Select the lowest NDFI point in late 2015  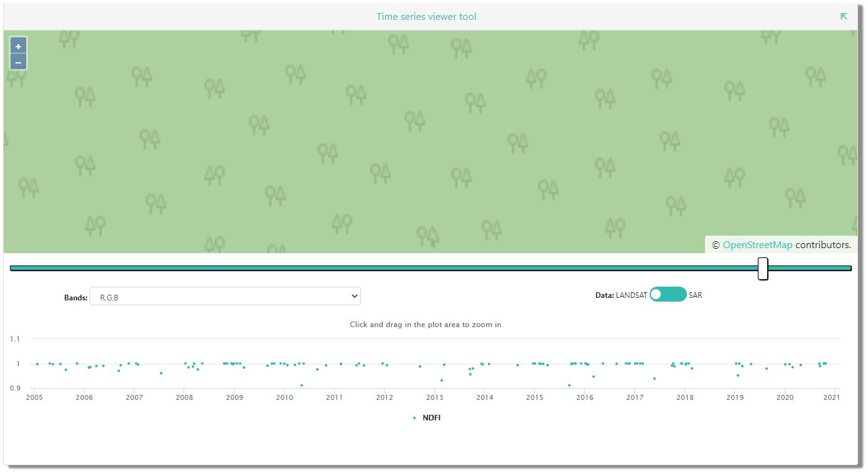569,385
